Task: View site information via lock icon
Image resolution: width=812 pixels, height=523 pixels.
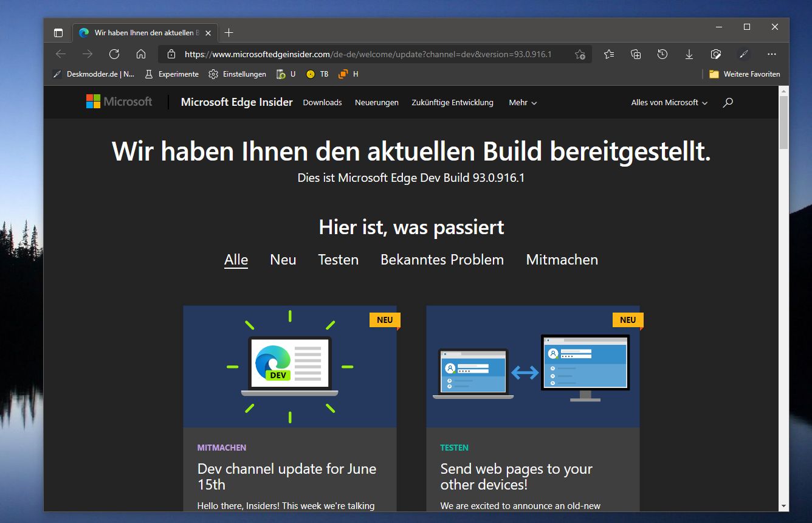Action: click(171, 54)
